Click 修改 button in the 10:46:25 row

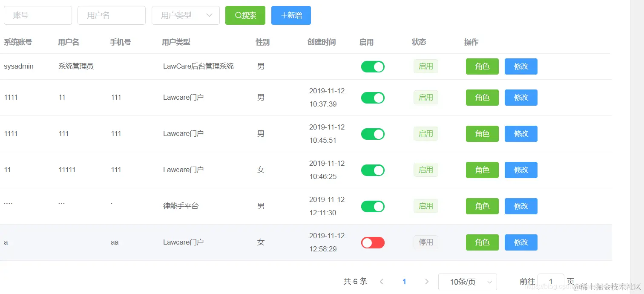[521, 170]
